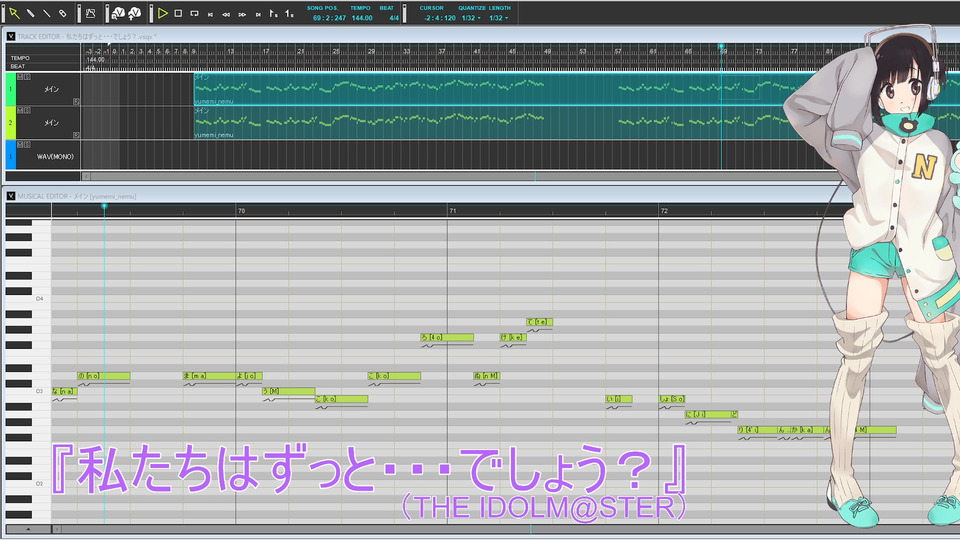960x540 pixels.
Task: Click measure 71 on the musical editor ruler
Action: [x=452, y=211]
